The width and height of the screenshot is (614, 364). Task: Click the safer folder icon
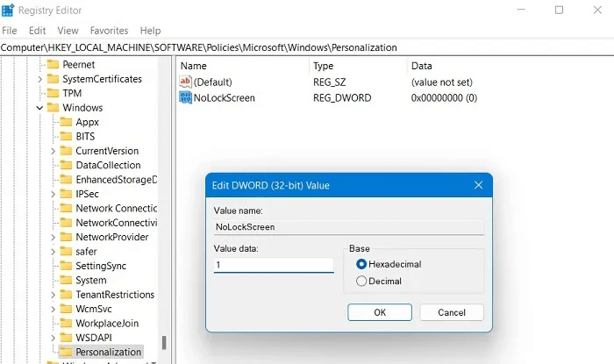[66, 251]
